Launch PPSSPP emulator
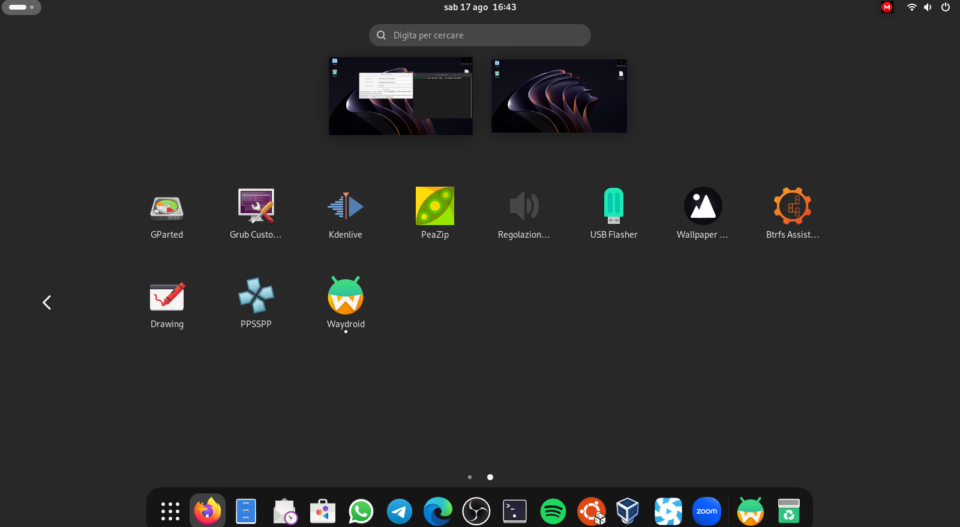This screenshot has width=960, height=527. click(x=256, y=295)
